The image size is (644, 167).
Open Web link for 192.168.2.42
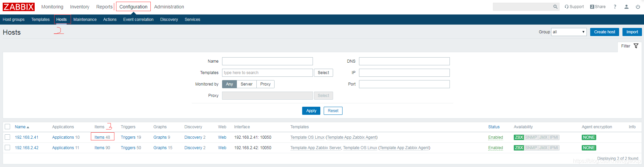click(x=222, y=148)
